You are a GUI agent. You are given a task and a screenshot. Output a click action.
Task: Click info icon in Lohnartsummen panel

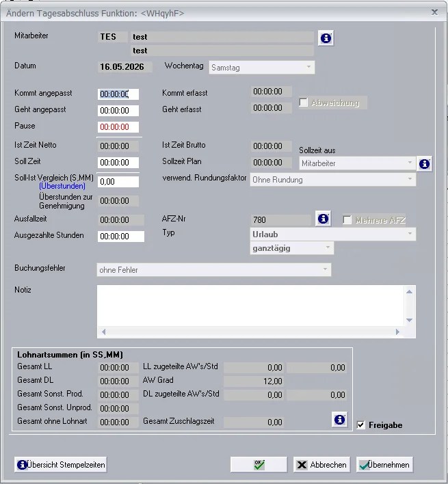(x=339, y=420)
